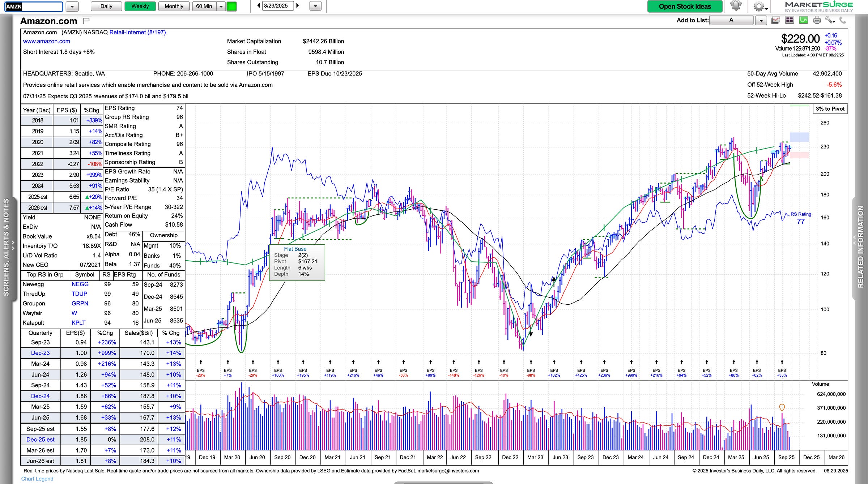Switch chart to Daily periodicity
The image size is (868, 484).
pyautogui.click(x=106, y=6)
